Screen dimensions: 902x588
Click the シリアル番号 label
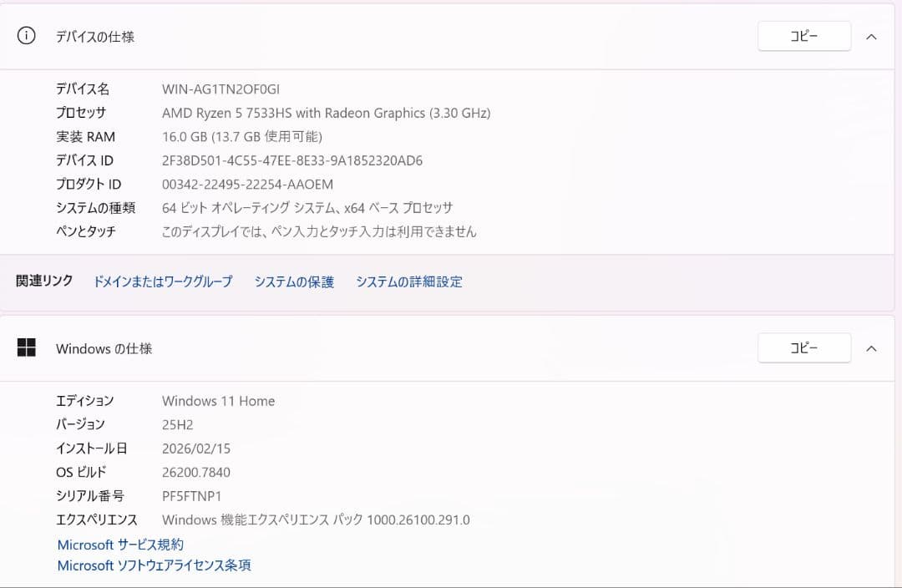tap(89, 495)
